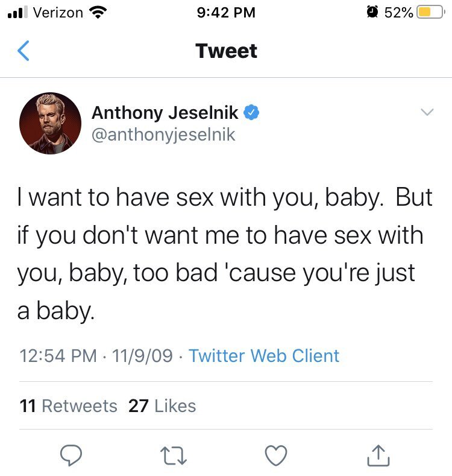The height and width of the screenshot is (476, 452).
Task: Tap the blue verified badge
Action: tap(251, 113)
